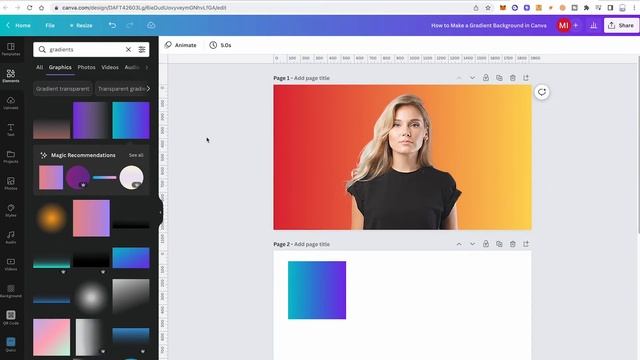Image resolution: width=640 pixels, height=360 pixels.
Task: Duplicate Page 1
Action: (499, 78)
